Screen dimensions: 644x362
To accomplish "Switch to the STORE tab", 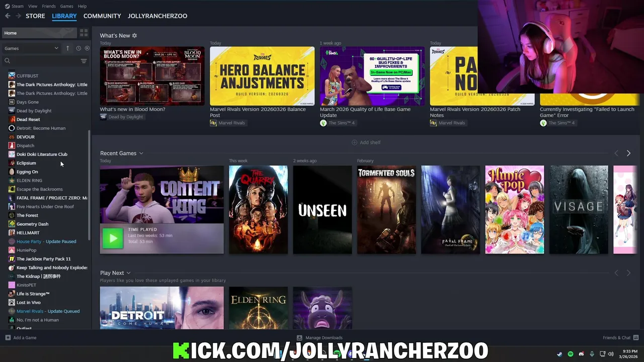I will [x=35, y=16].
